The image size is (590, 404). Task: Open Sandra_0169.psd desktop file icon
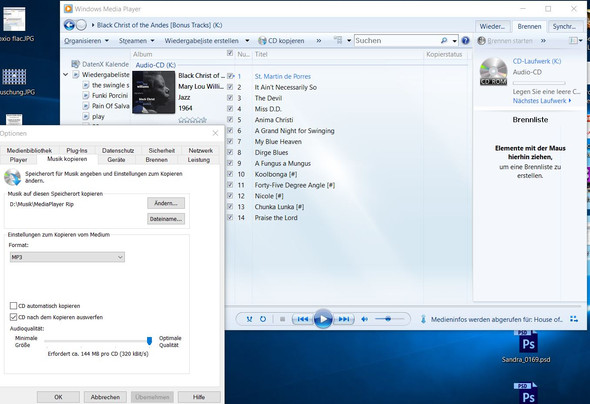pos(528,342)
